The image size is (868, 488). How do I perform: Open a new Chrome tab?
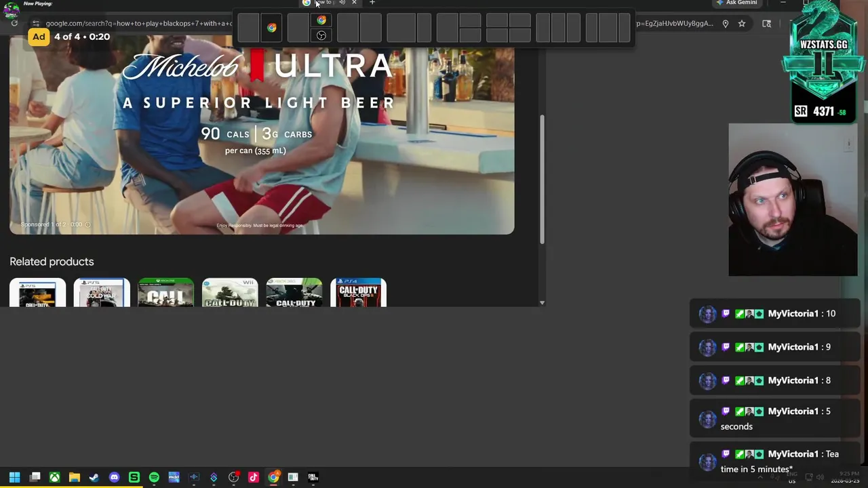(x=372, y=3)
